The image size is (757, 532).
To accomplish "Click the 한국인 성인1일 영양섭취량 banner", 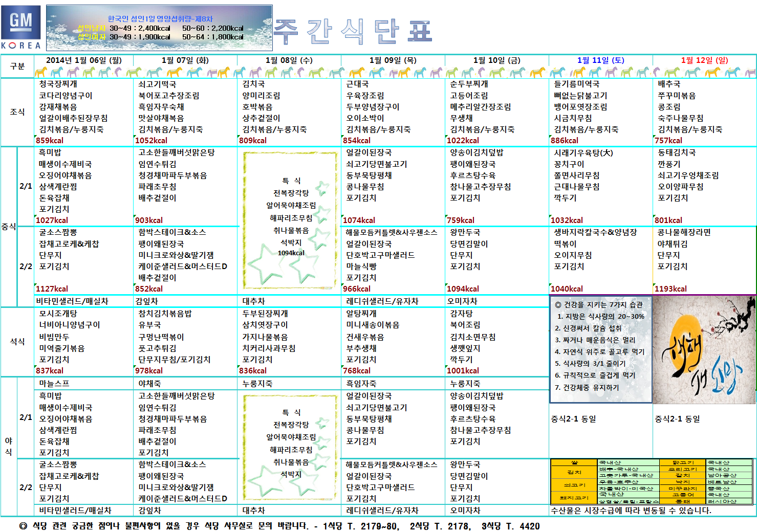I will 159,28.
